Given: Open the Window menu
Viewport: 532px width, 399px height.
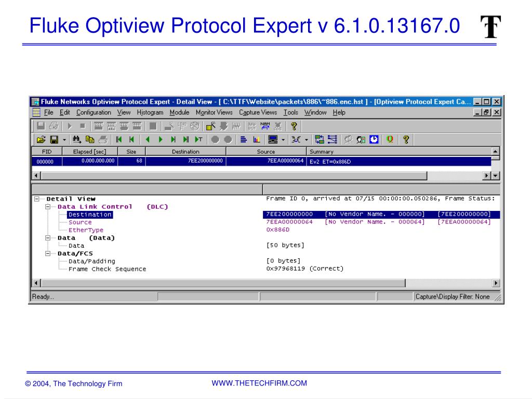Looking at the screenshot, I should point(315,113).
